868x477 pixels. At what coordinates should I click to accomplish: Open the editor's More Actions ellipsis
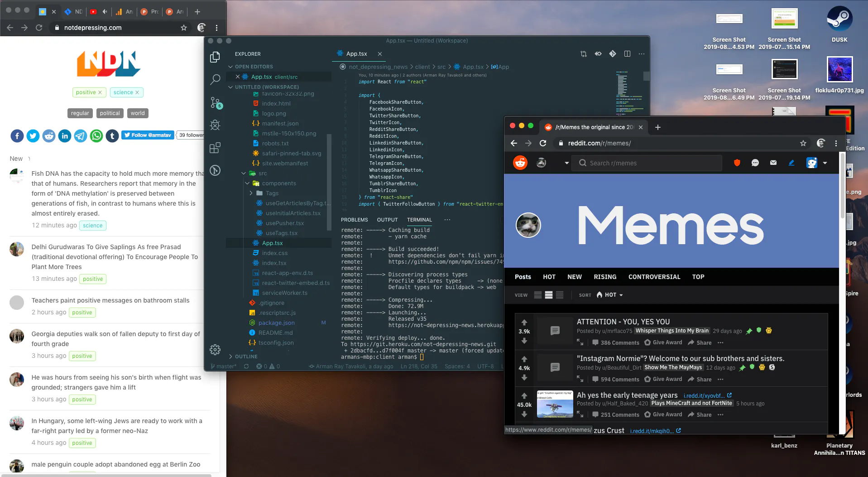click(x=642, y=54)
